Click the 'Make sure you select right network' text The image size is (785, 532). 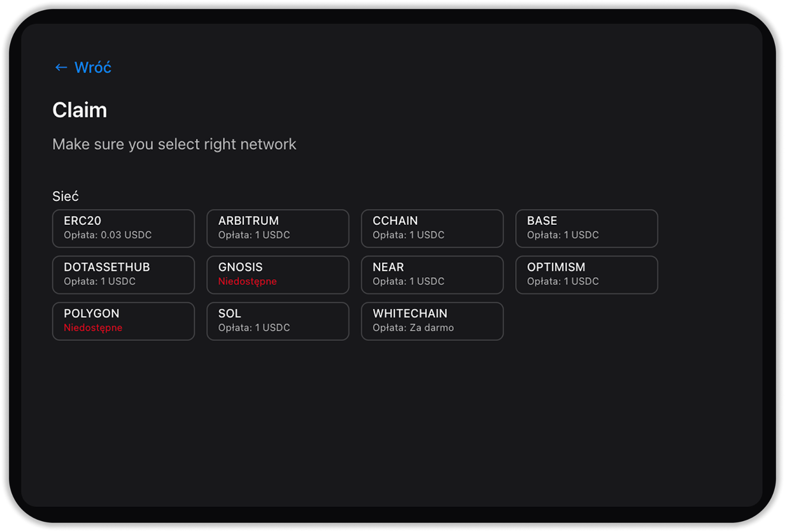pos(174,144)
